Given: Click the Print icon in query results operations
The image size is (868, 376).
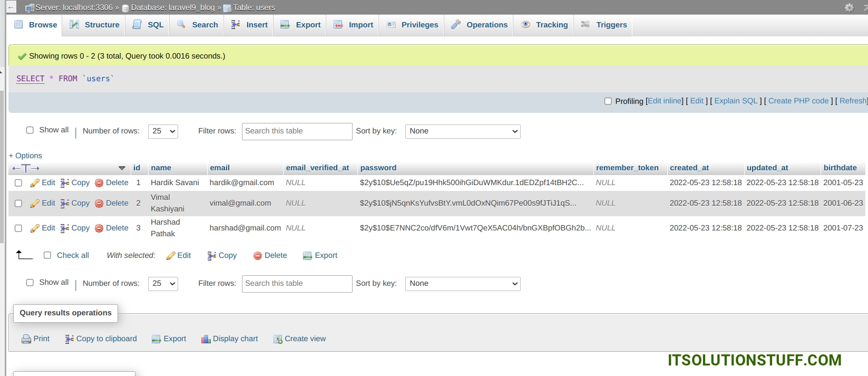Looking at the screenshot, I should (x=26, y=339).
